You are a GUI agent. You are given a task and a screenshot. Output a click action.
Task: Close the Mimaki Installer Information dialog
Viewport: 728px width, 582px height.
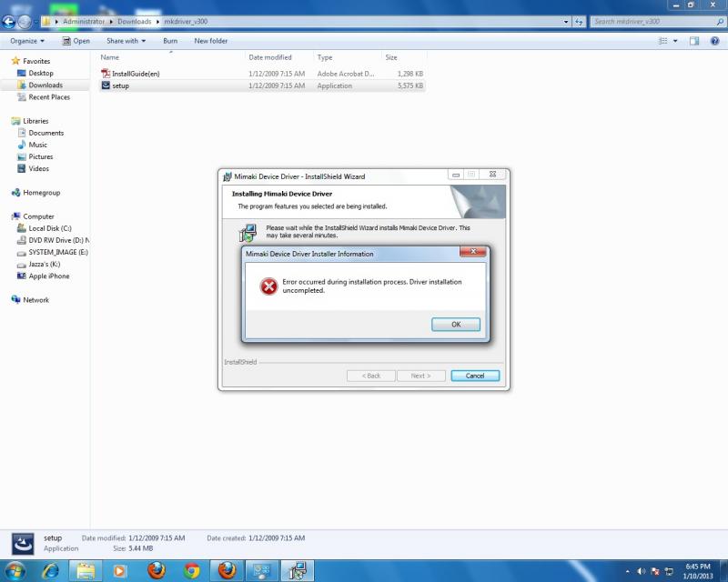click(473, 252)
